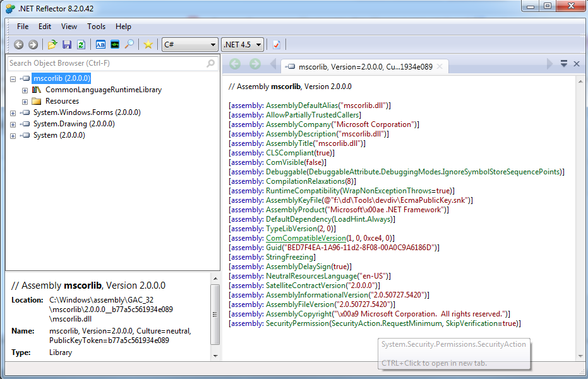Click the toolbar Forward arrow button

point(33,45)
